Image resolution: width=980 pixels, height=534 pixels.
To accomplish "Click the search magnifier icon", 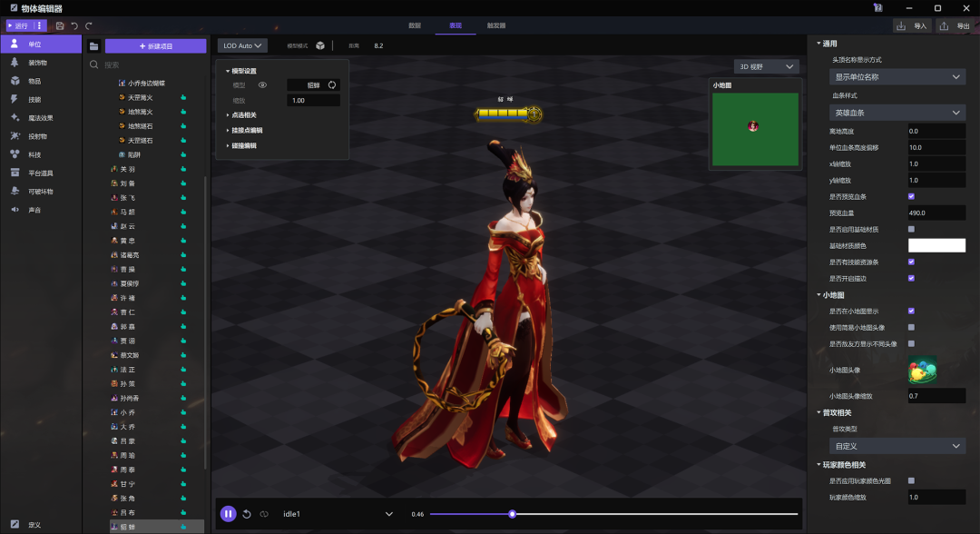I will pyautogui.click(x=93, y=64).
